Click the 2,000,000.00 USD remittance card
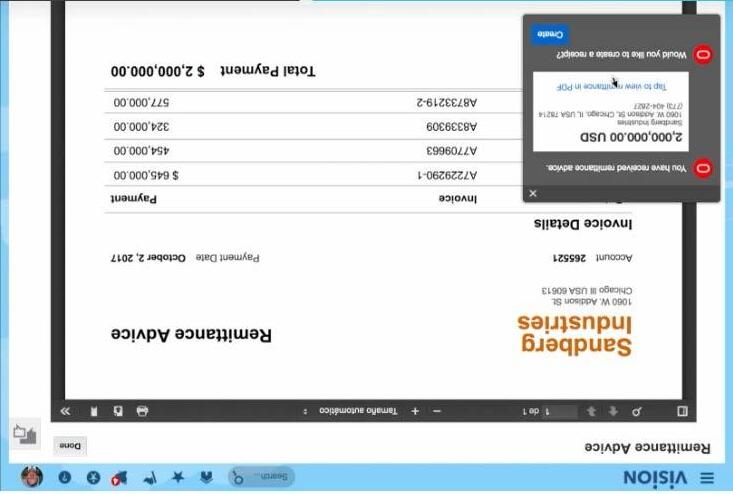Screen dimensions: 733x494 click(611, 112)
